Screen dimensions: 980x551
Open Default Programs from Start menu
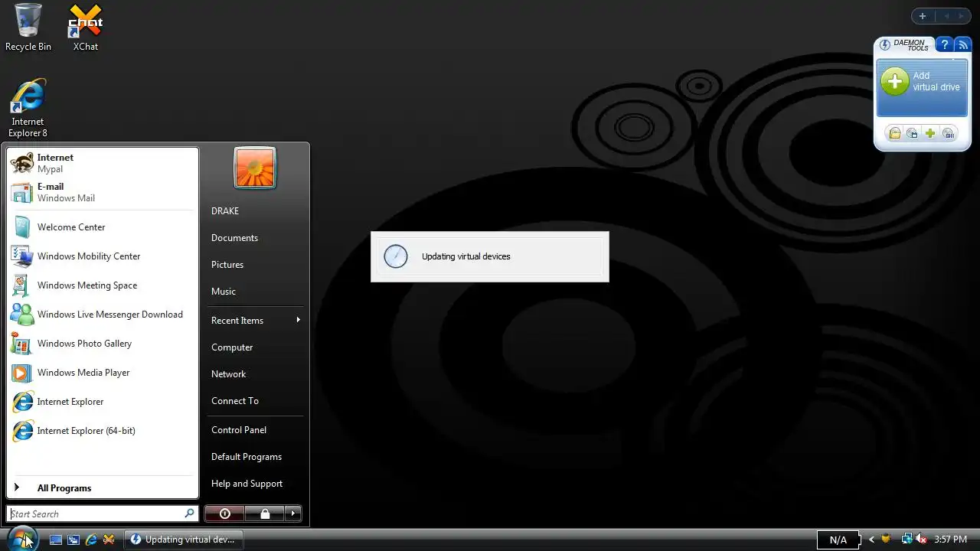click(256, 457)
